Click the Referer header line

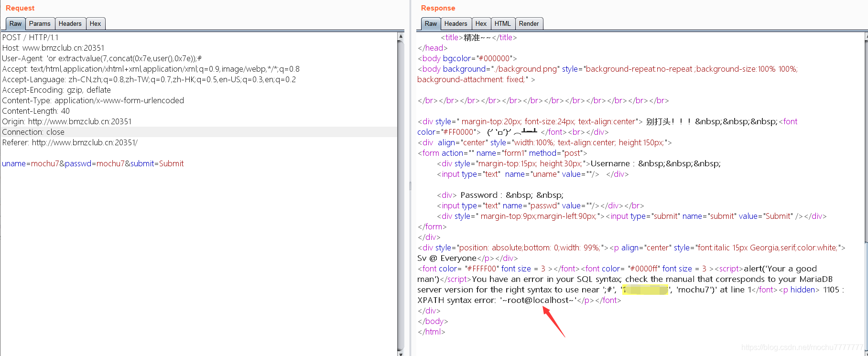tap(70, 142)
